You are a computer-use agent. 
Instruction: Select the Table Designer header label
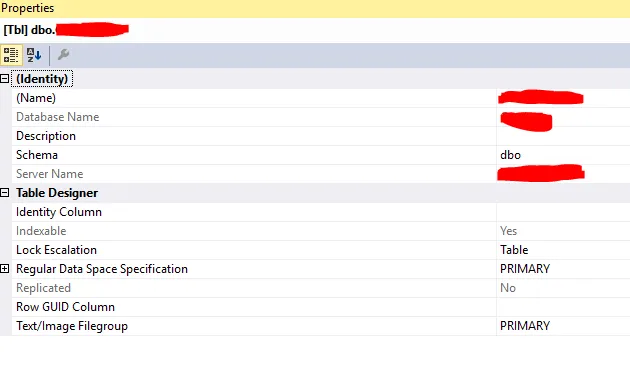(57, 193)
